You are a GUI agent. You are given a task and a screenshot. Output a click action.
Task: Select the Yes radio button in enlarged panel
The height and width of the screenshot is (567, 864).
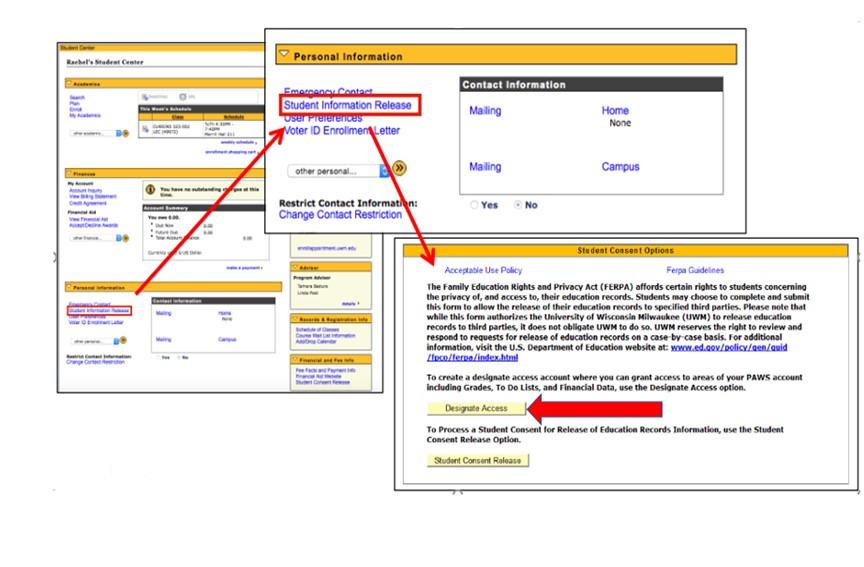(474, 205)
